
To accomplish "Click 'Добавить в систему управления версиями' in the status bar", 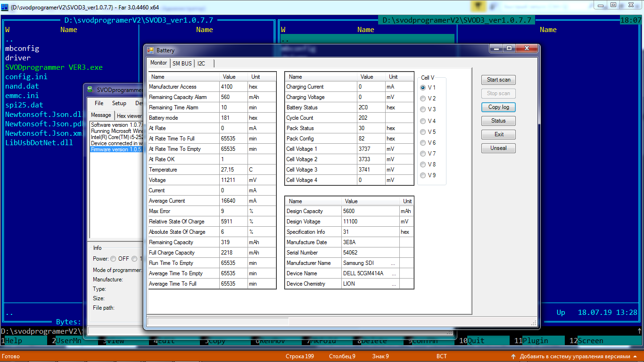I will coord(575,356).
